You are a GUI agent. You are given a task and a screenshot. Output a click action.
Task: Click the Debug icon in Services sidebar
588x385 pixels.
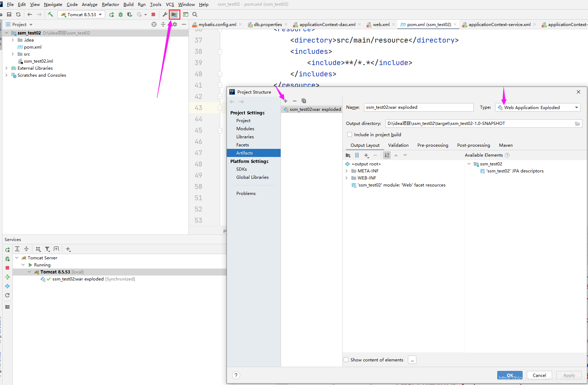[7, 259]
